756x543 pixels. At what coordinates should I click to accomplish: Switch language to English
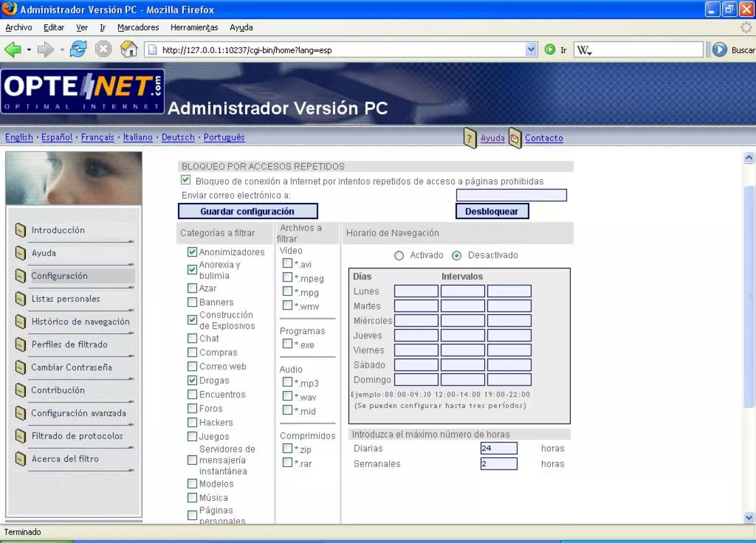pyautogui.click(x=19, y=137)
